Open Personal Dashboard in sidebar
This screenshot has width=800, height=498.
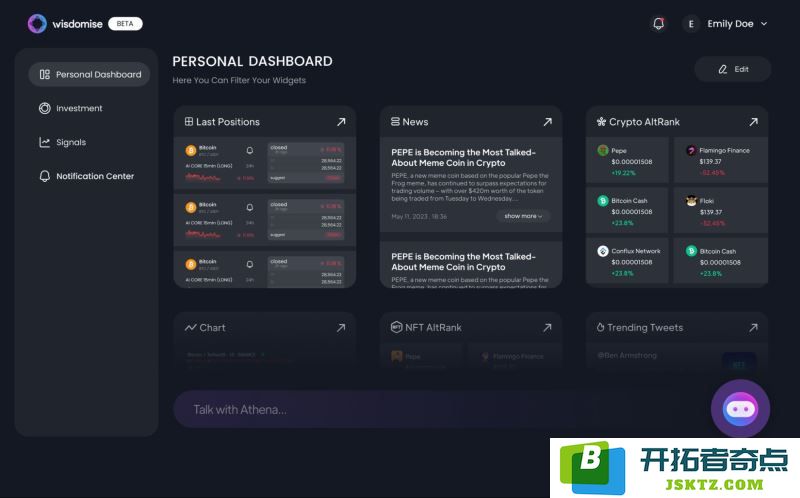(89, 74)
